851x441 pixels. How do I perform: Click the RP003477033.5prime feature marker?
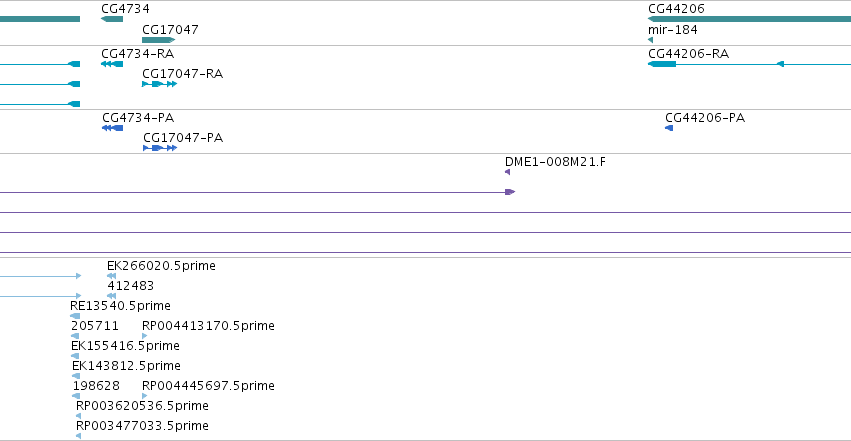79,436
